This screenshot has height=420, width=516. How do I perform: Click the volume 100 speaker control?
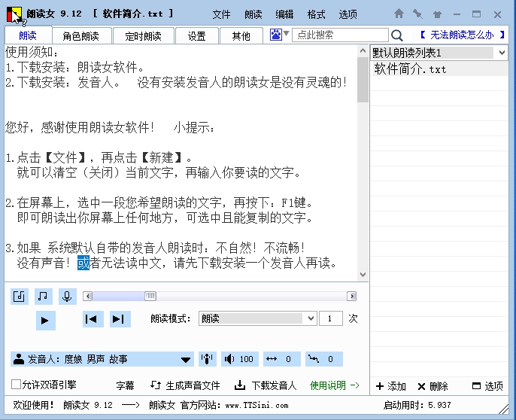point(239,359)
